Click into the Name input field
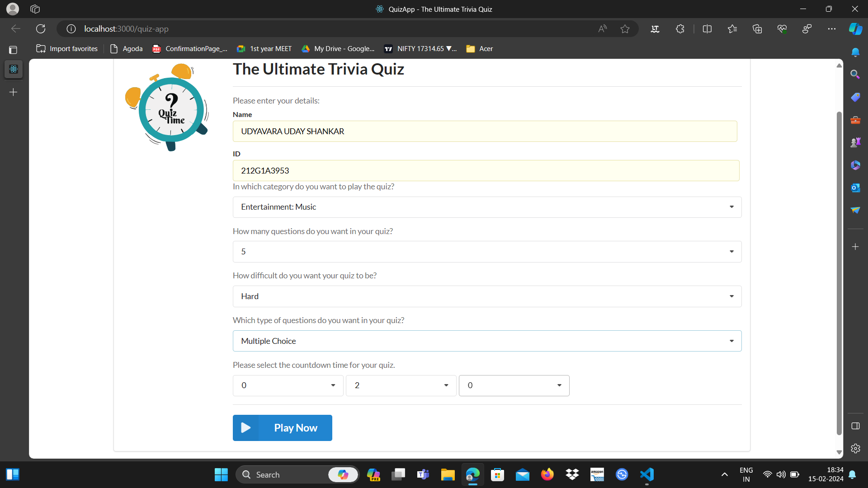 click(485, 131)
